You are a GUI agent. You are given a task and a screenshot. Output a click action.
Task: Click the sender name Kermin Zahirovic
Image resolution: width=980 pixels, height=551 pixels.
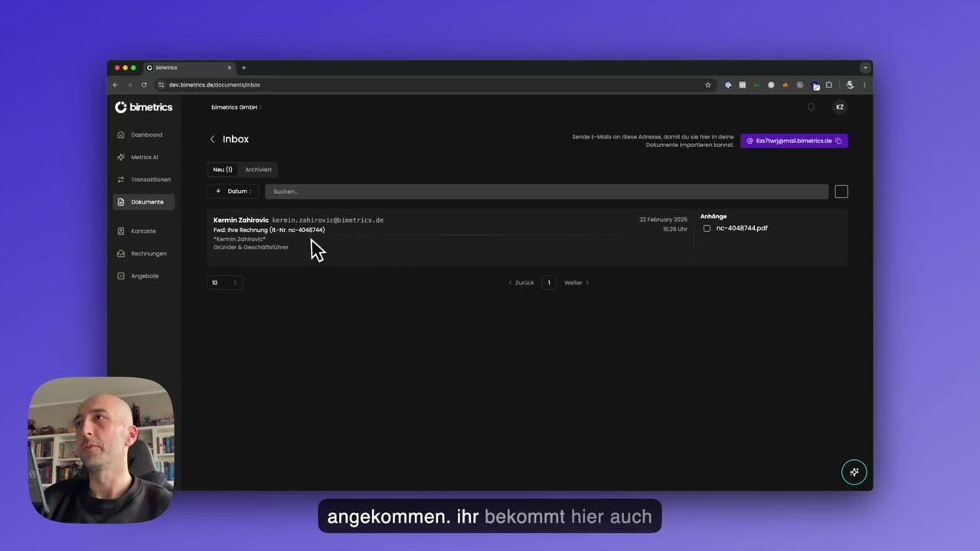tap(241, 220)
